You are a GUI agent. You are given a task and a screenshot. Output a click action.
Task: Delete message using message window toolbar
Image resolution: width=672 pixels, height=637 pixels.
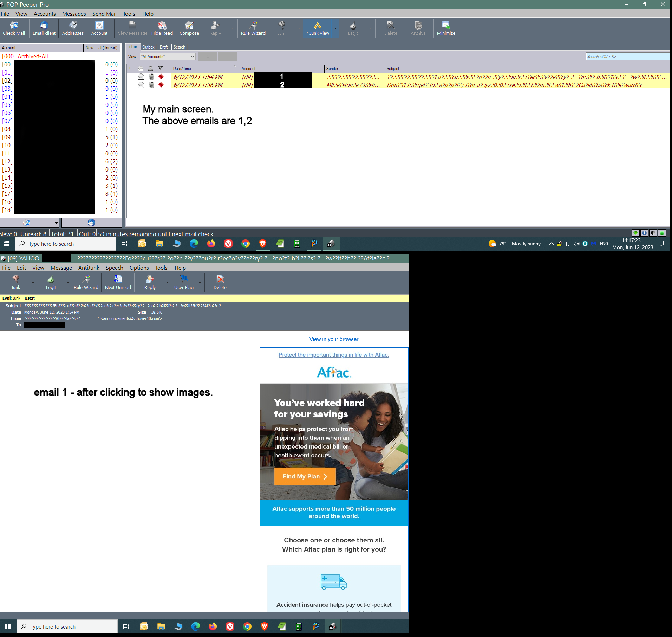click(x=220, y=283)
